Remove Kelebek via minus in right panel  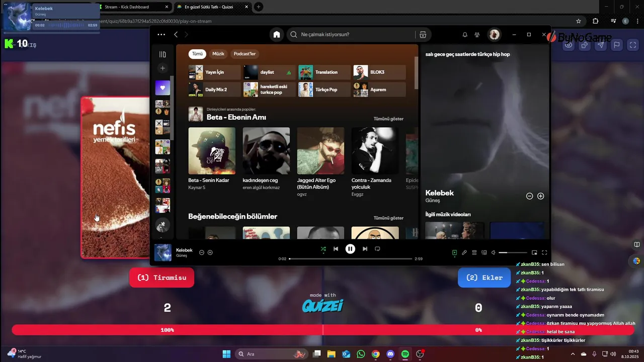(x=529, y=196)
